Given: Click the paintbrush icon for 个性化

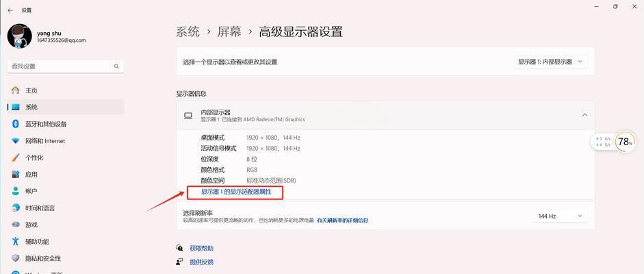Looking at the screenshot, I should (16, 158).
